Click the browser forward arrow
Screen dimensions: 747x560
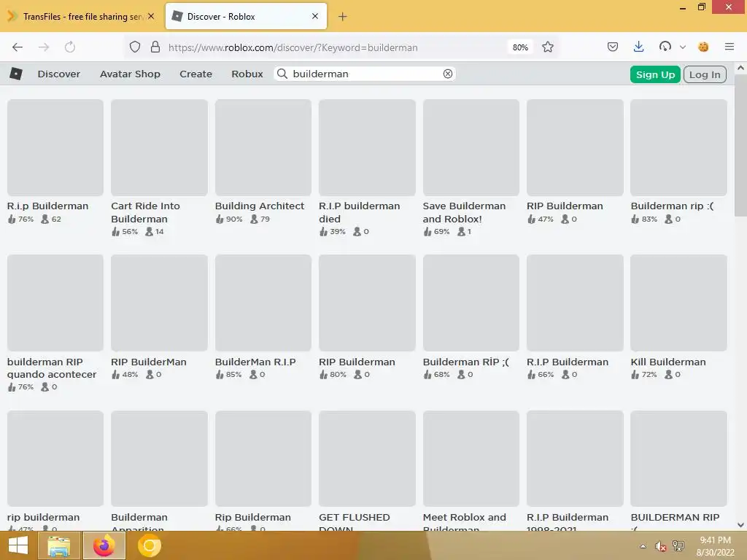click(44, 47)
